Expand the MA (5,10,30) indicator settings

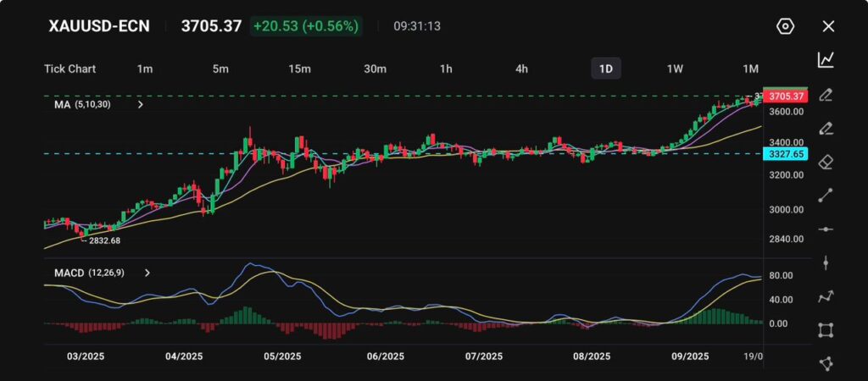click(x=140, y=105)
